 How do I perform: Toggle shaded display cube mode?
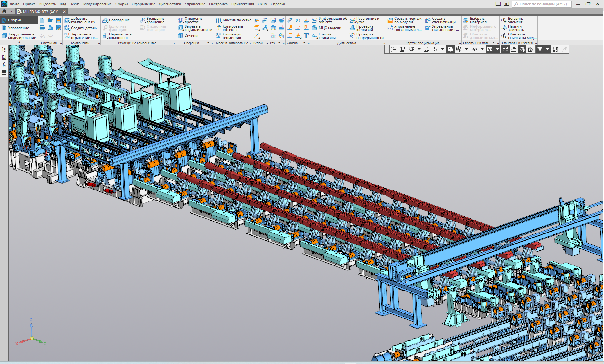pos(450,49)
